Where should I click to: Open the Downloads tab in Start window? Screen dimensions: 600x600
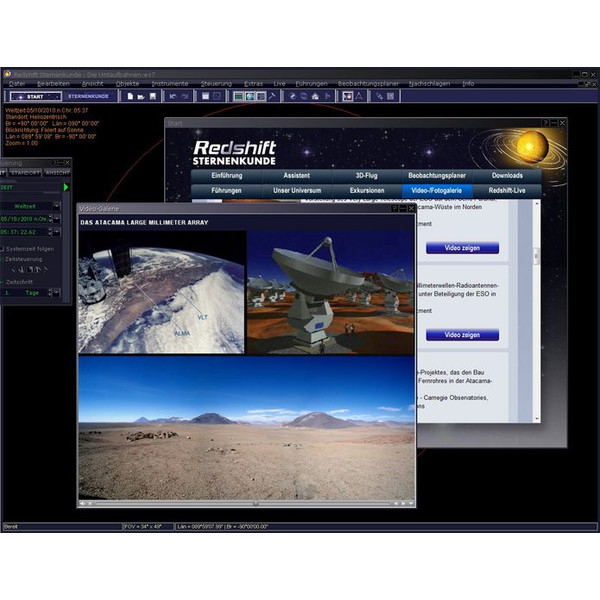(x=507, y=176)
